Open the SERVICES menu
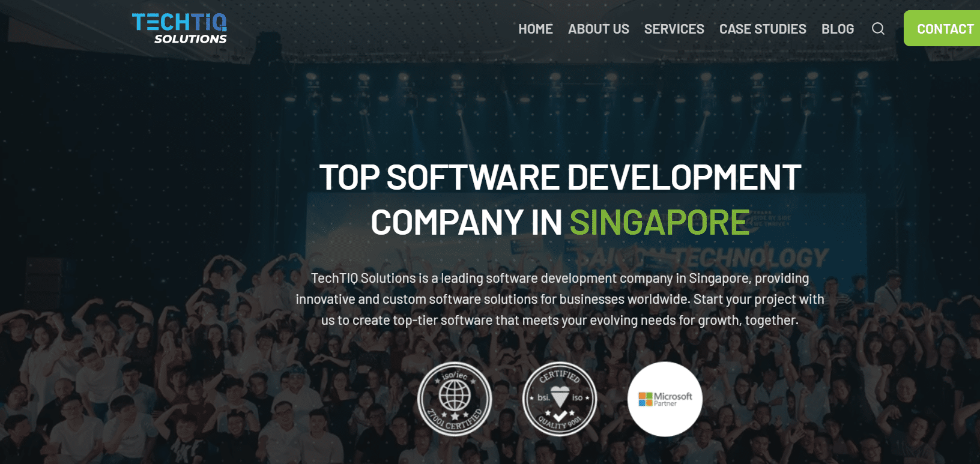This screenshot has width=980, height=464. pyautogui.click(x=674, y=29)
